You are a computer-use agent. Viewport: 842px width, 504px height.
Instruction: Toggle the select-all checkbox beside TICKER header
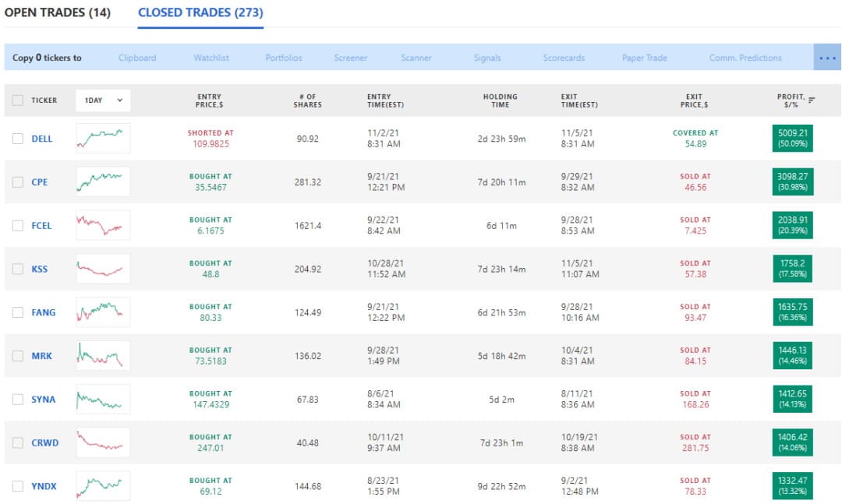pyautogui.click(x=18, y=100)
